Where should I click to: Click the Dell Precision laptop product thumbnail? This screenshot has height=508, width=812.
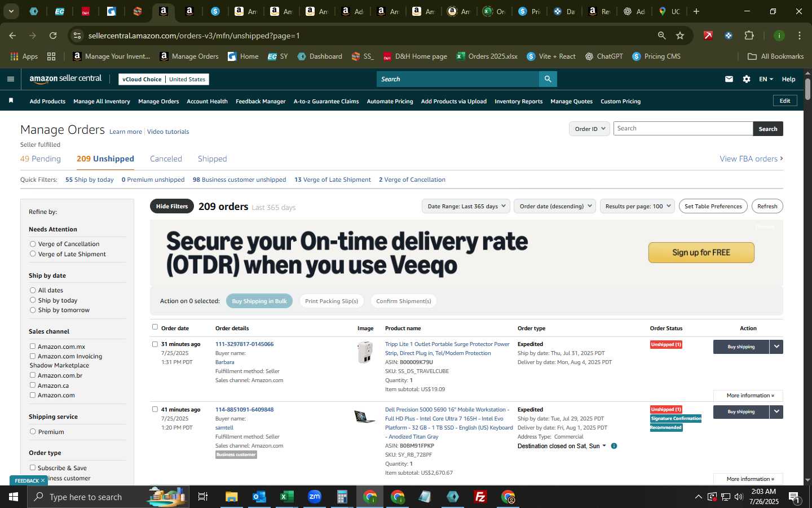click(x=364, y=417)
